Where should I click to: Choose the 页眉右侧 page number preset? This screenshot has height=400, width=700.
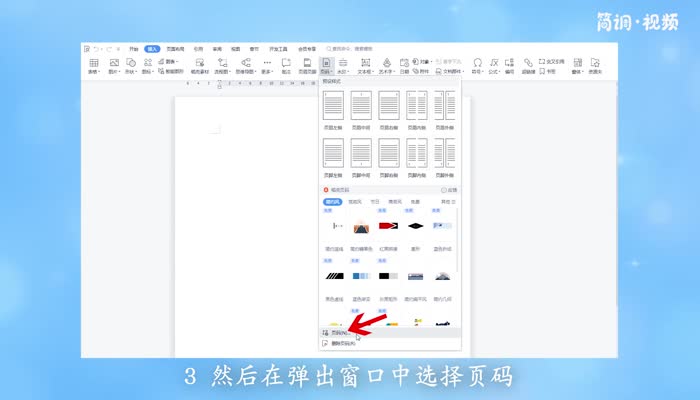(389, 106)
